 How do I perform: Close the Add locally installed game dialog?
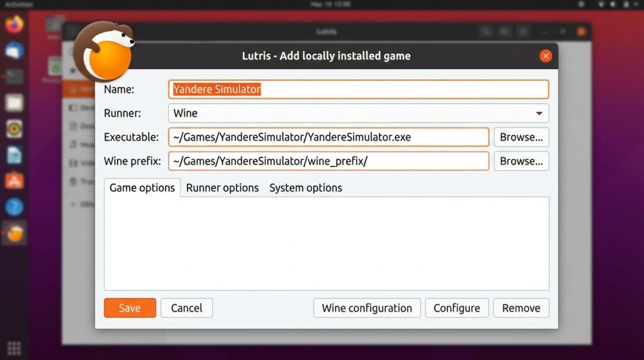tap(545, 56)
